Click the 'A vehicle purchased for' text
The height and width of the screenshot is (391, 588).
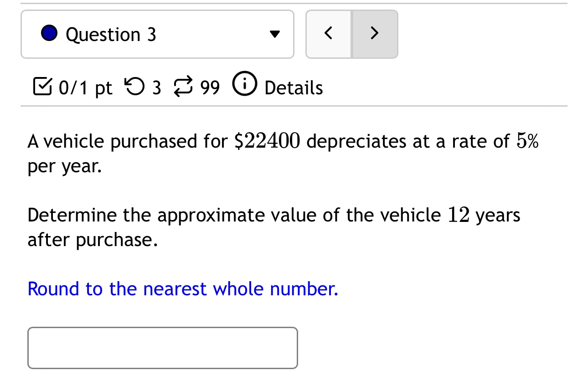(127, 141)
